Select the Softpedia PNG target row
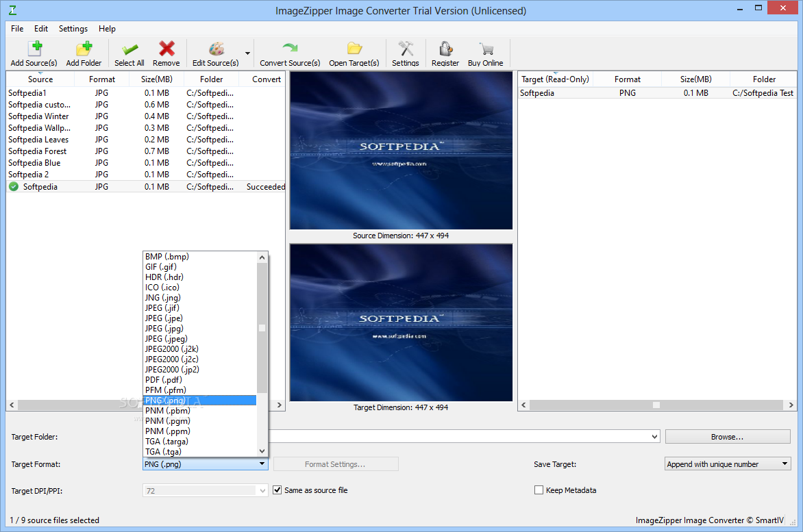The height and width of the screenshot is (532, 803). (x=658, y=93)
